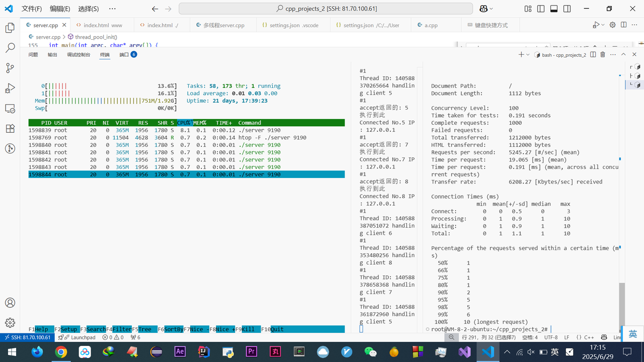Image resolution: width=644 pixels, height=362 pixels.
Task: Split the bash terminal
Action: 593,55
